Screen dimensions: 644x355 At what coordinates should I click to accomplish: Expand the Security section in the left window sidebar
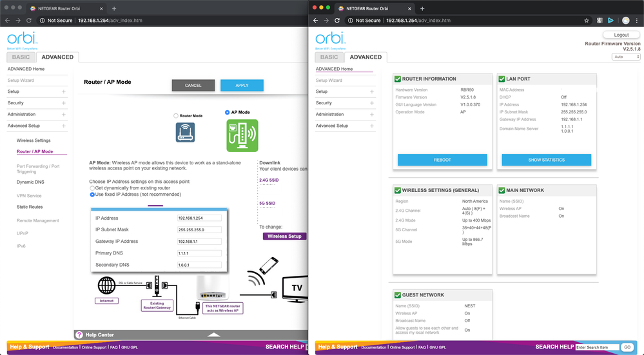tap(63, 103)
